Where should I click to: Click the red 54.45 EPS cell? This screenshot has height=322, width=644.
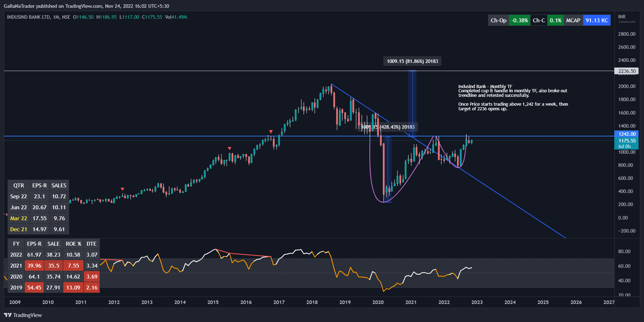[35, 288]
